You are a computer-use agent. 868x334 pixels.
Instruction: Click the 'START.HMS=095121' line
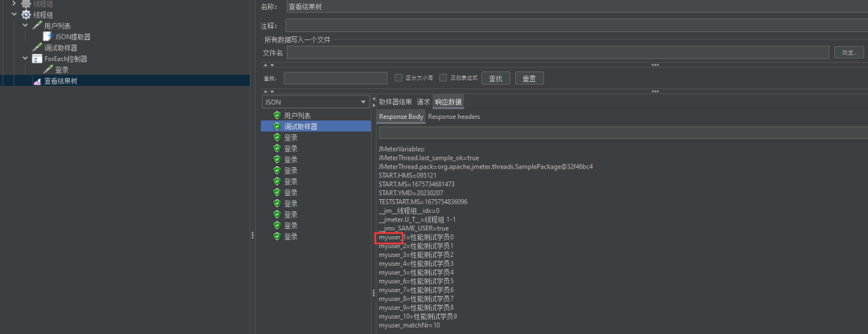pyautogui.click(x=407, y=175)
